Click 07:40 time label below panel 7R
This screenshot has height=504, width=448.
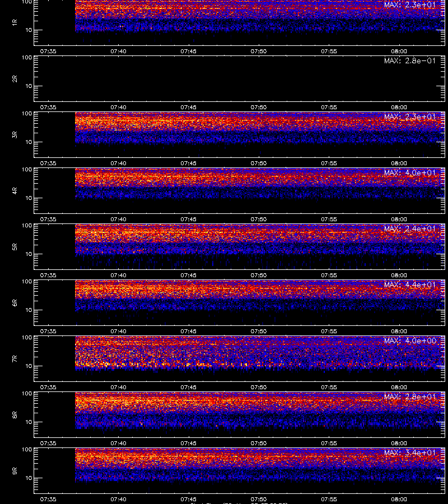coord(118,388)
